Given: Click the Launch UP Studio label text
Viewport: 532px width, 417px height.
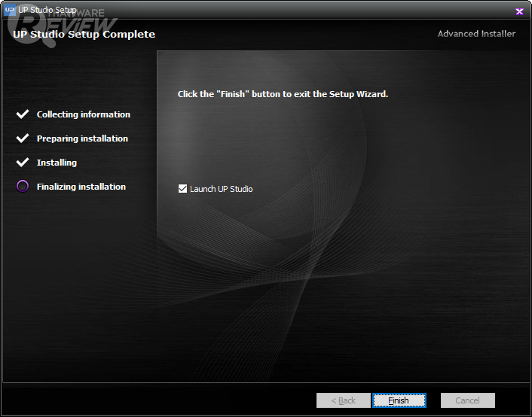Looking at the screenshot, I should tap(222, 189).
